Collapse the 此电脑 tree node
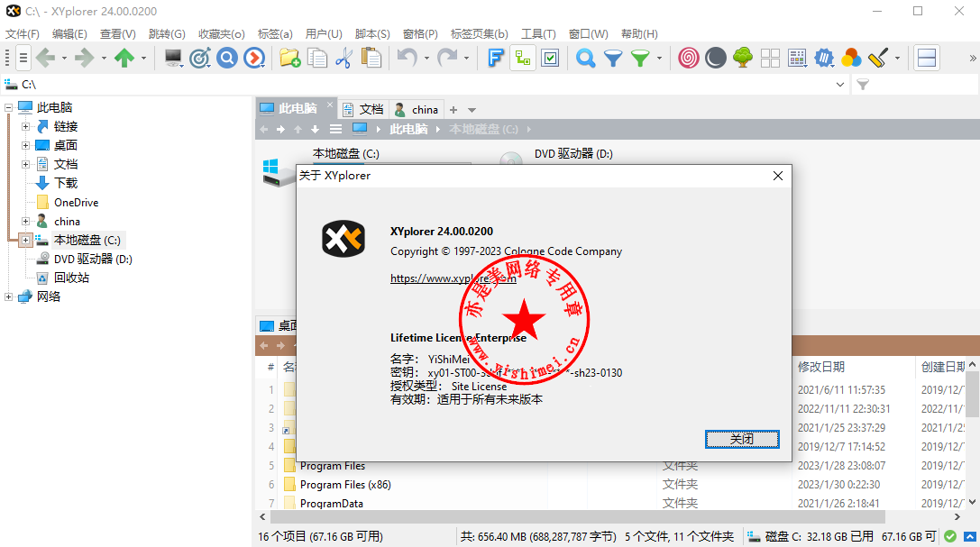The image size is (980, 547). point(9,107)
